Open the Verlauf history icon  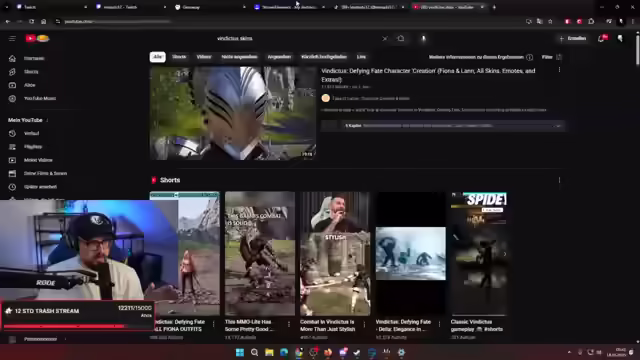(x=12, y=133)
